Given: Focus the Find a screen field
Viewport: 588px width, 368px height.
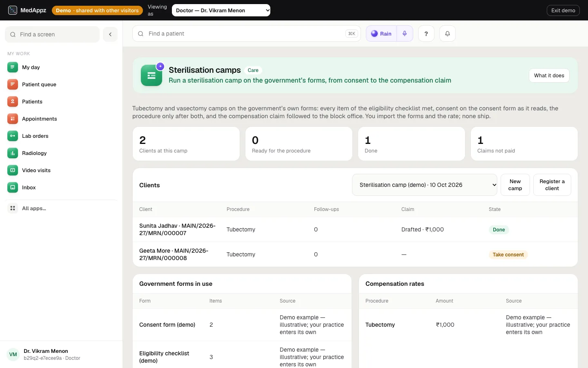Looking at the screenshot, I should click(x=52, y=34).
